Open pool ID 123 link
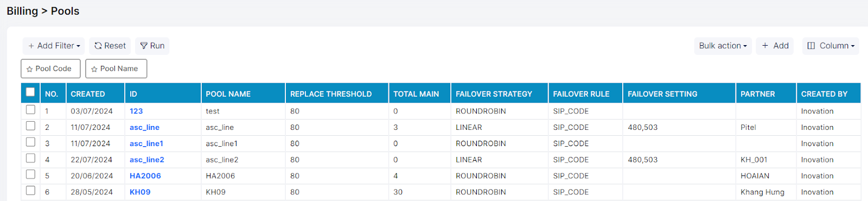This screenshot has width=868, height=201. point(136,111)
